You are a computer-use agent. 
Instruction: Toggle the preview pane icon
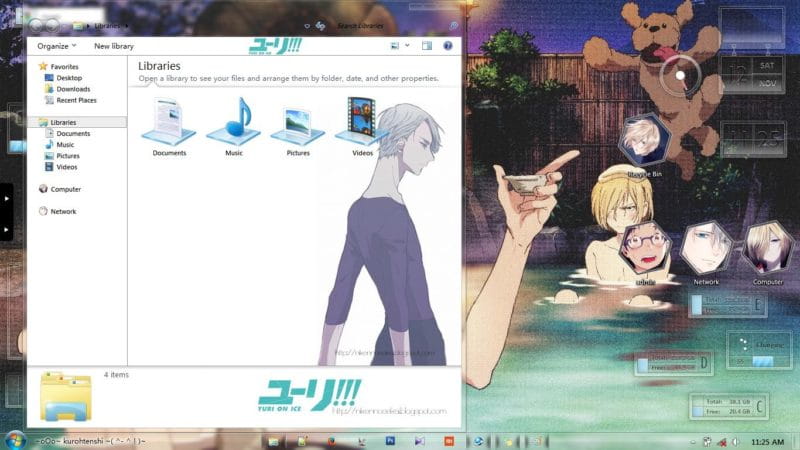[x=427, y=46]
